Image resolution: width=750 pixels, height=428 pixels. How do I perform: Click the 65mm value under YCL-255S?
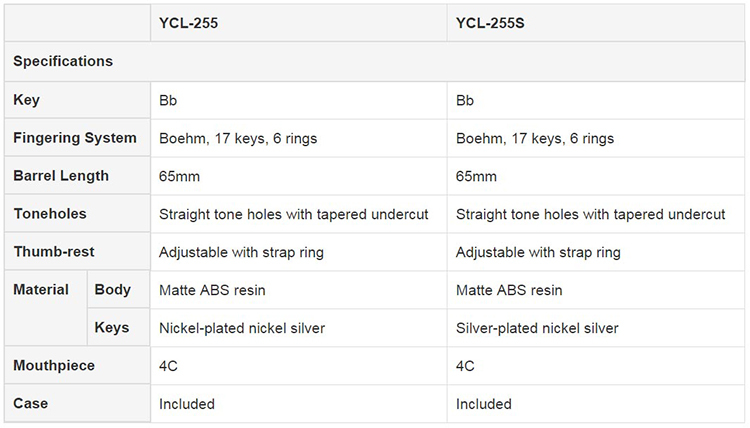tap(476, 176)
